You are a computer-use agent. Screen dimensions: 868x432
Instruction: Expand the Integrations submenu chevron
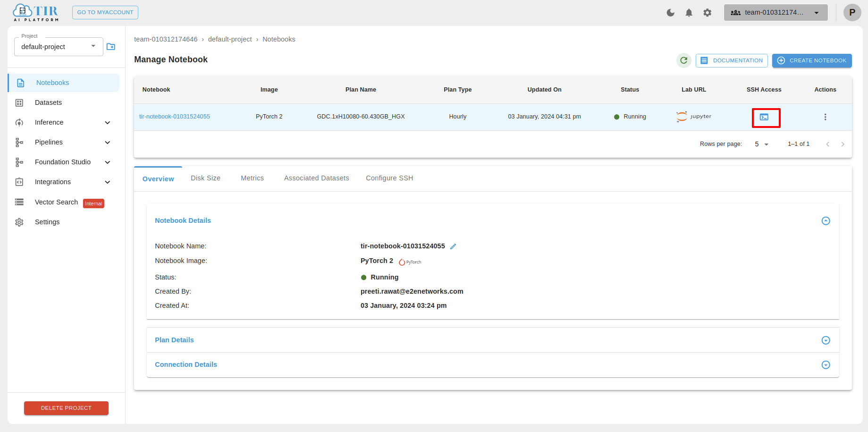(x=108, y=182)
